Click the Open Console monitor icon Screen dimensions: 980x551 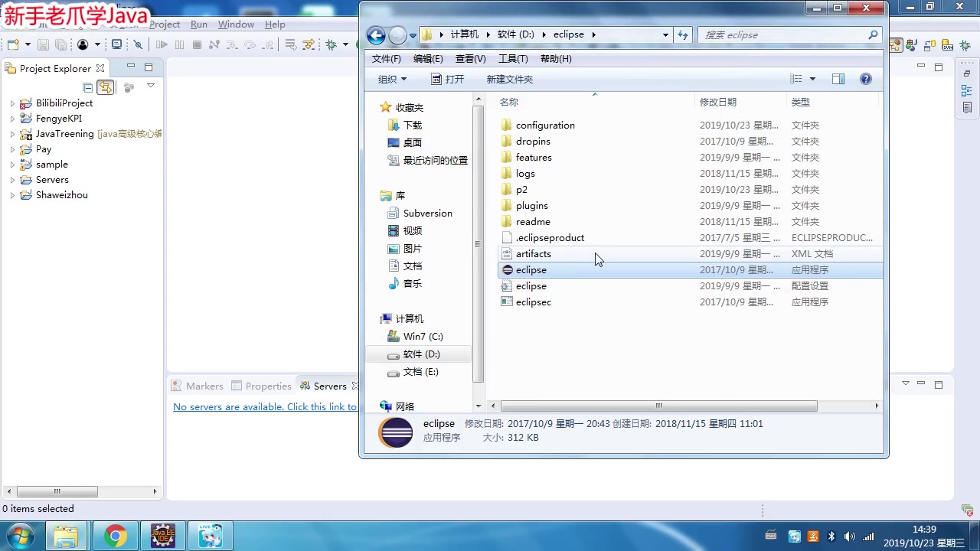[x=117, y=45]
